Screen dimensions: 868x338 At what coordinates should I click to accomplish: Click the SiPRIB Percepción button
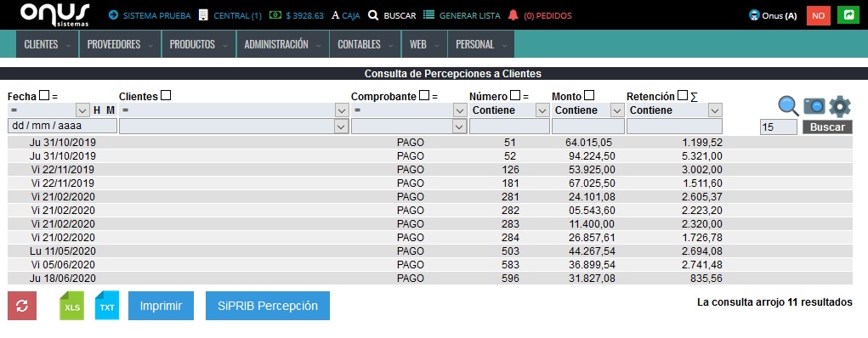point(268,306)
